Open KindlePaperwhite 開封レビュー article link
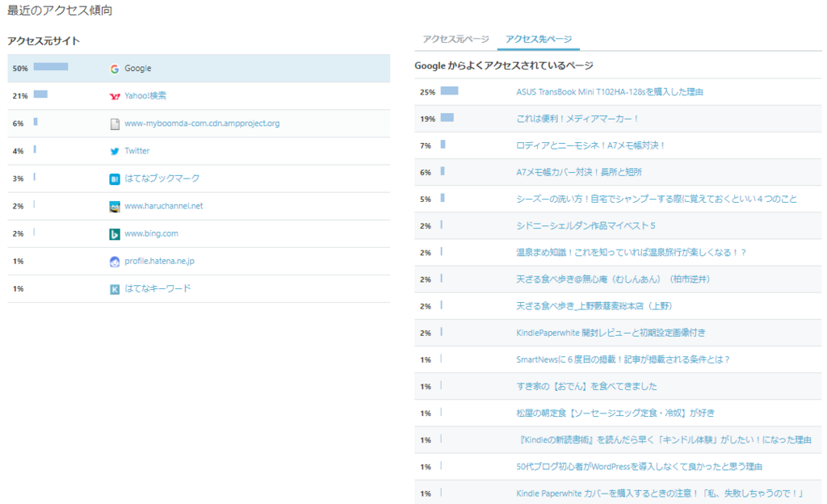 pos(611,334)
